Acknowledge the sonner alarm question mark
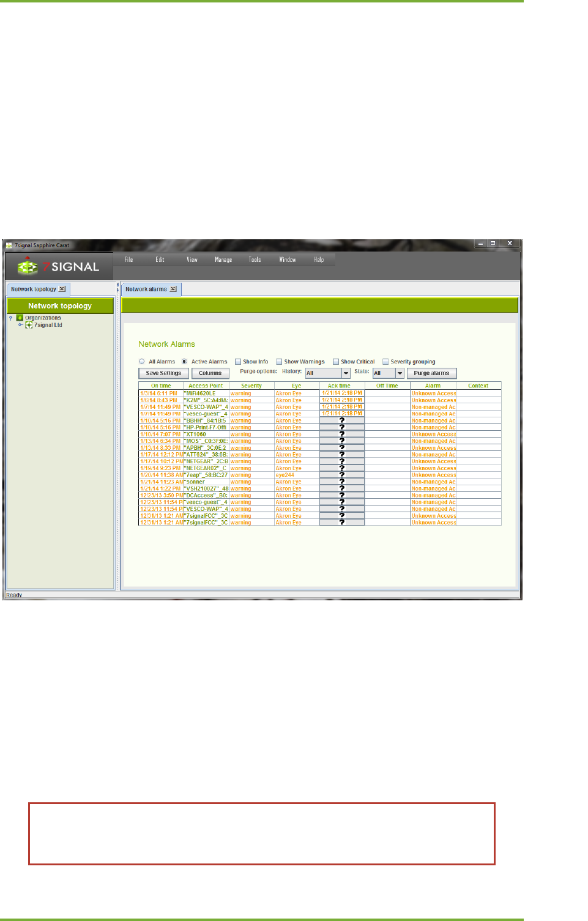The image size is (588, 921). [x=342, y=482]
